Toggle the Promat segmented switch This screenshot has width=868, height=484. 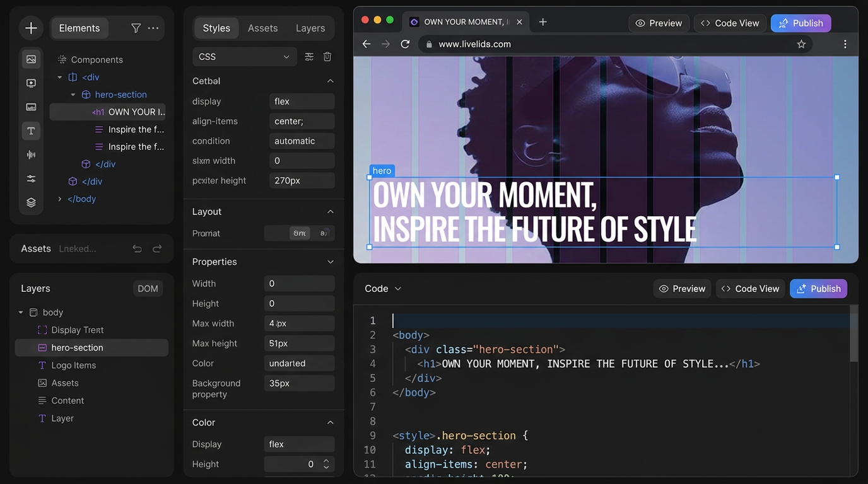(x=299, y=233)
